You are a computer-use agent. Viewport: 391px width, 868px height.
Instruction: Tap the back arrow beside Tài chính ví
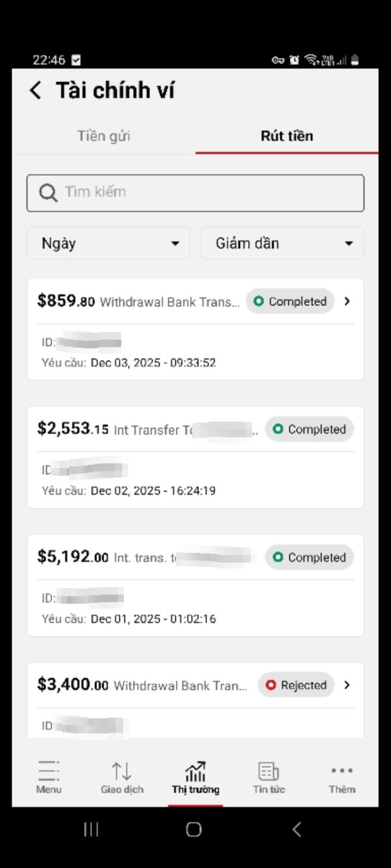[36, 91]
